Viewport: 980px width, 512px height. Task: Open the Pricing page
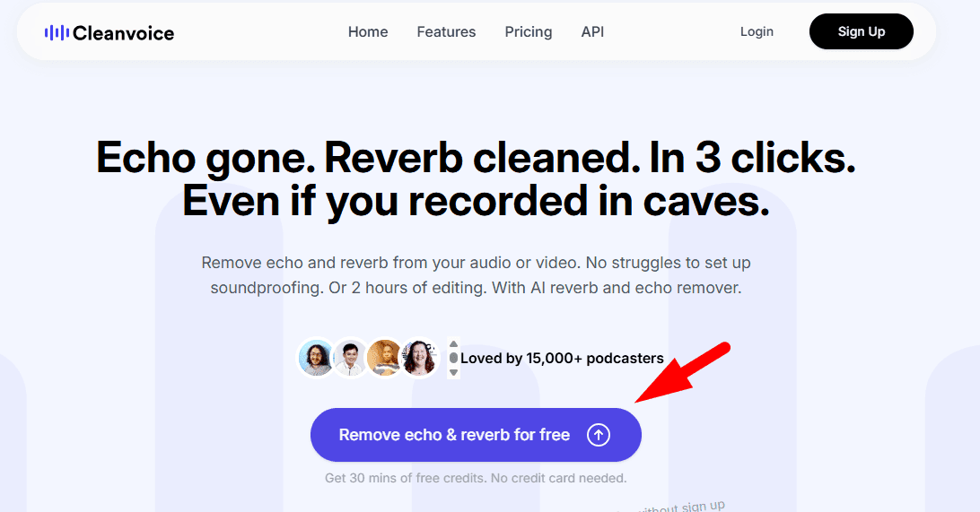[529, 31]
